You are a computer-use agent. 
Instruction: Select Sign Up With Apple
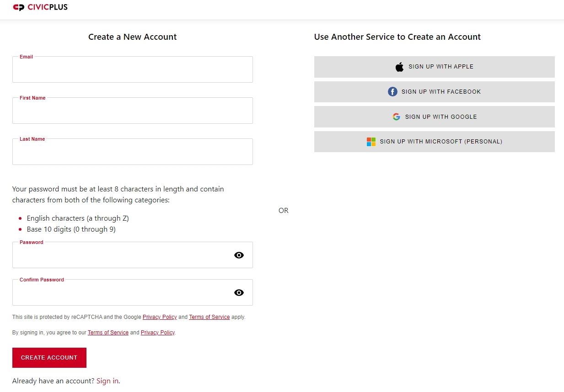coord(434,66)
